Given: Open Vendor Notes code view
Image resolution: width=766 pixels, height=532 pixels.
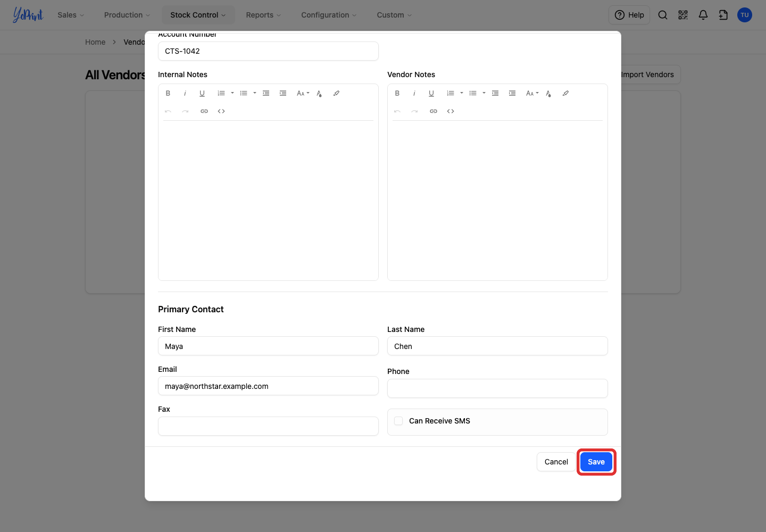Looking at the screenshot, I should [451, 111].
